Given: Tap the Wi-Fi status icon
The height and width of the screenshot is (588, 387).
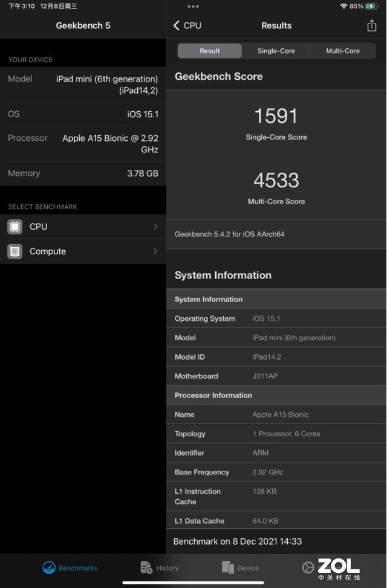Looking at the screenshot, I should point(343,6).
